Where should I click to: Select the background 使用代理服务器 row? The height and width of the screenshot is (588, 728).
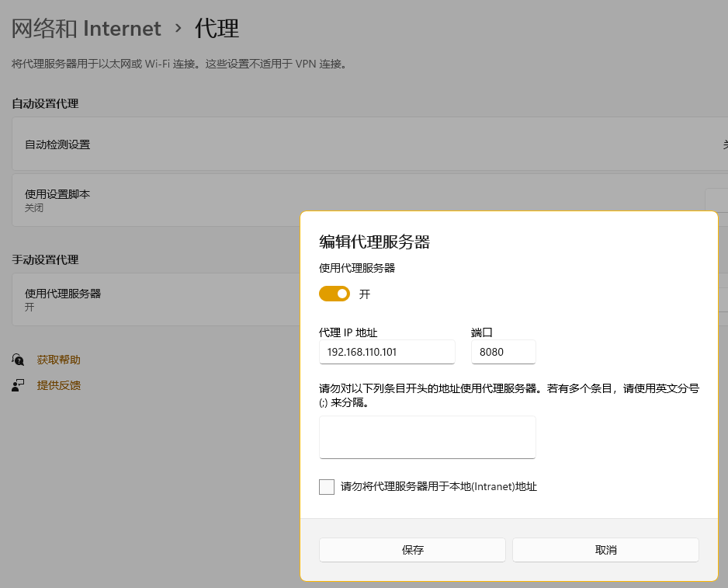(x=156, y=299)
